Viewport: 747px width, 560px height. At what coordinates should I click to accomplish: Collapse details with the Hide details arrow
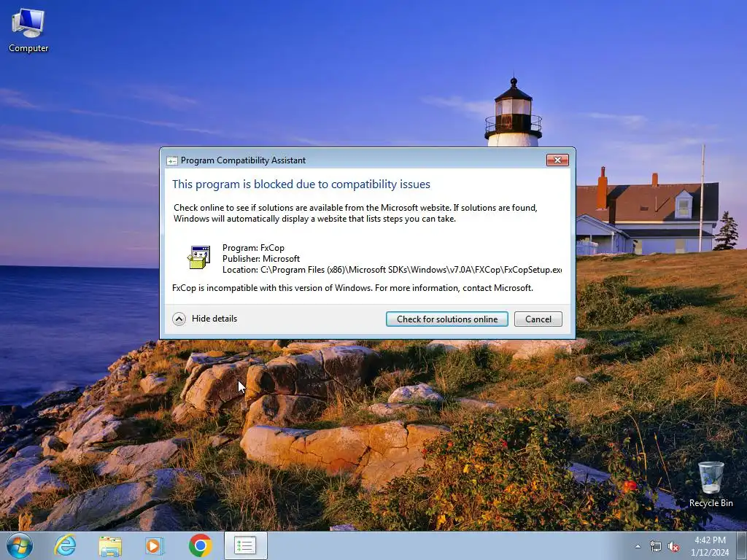(x=179, y=319)
